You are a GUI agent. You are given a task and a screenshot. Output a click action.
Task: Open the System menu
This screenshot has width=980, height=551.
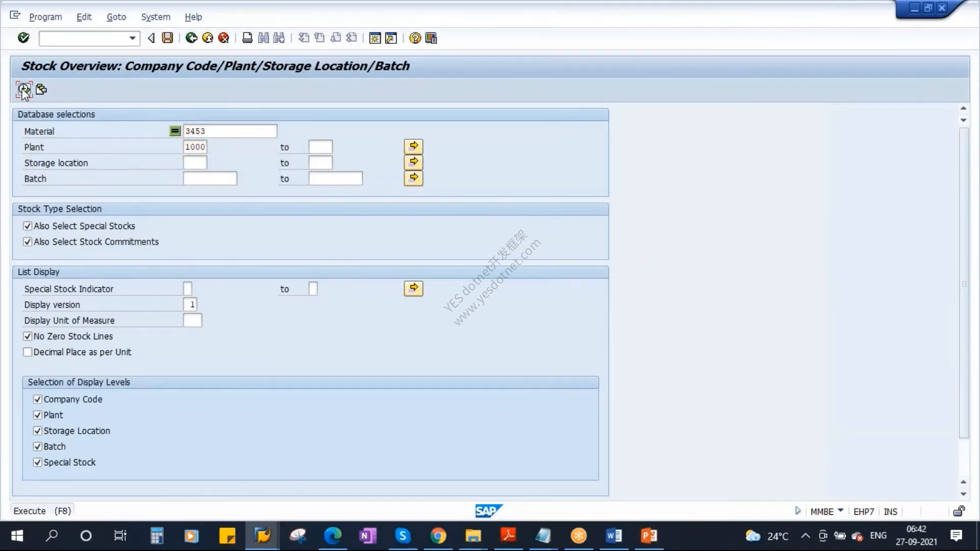pyautogui.click(x=156, y=17)
